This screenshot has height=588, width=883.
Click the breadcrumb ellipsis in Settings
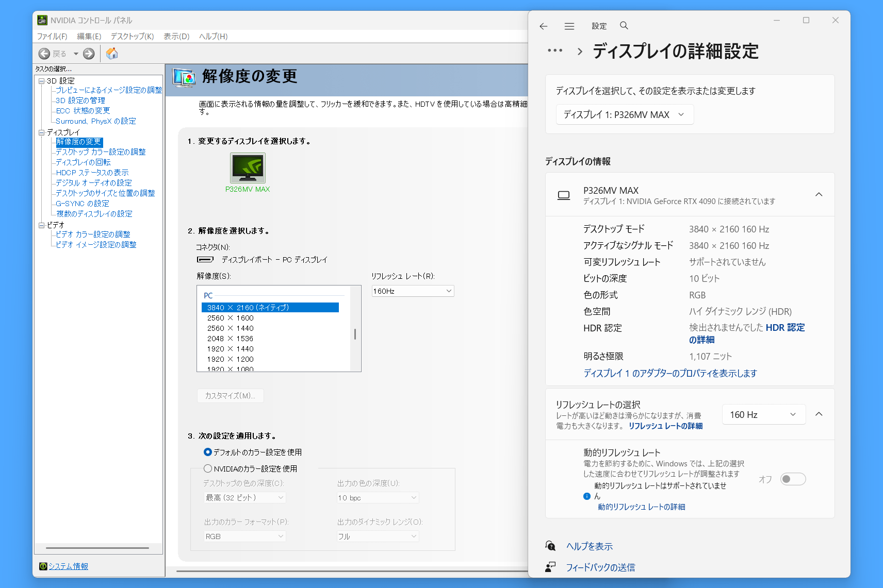tap(555, 51)
